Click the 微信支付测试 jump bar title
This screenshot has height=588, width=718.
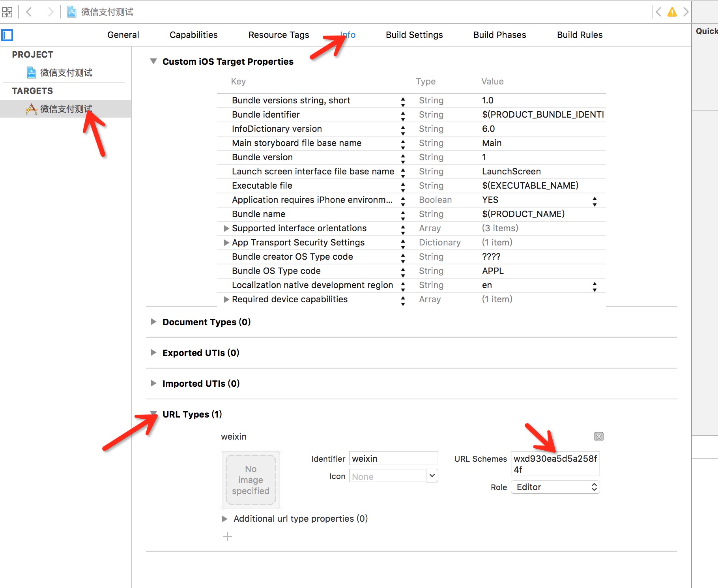coord(107,12)
